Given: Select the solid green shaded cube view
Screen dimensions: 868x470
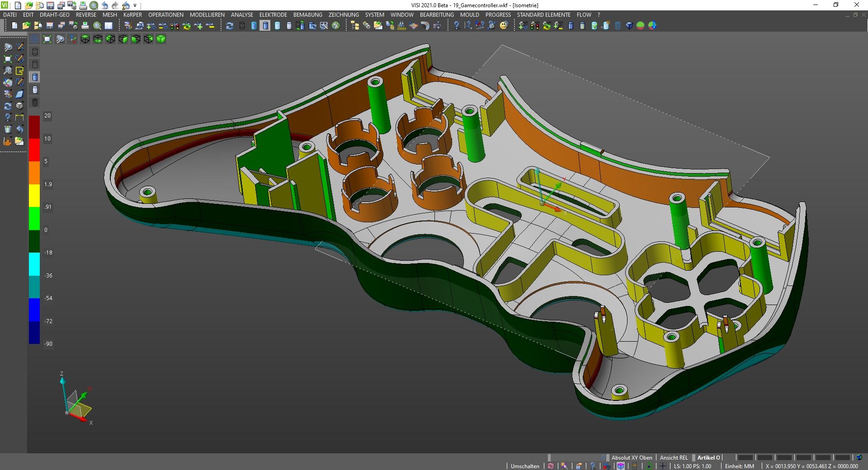Looking at the screenshot, I should (x=161, y=39).
